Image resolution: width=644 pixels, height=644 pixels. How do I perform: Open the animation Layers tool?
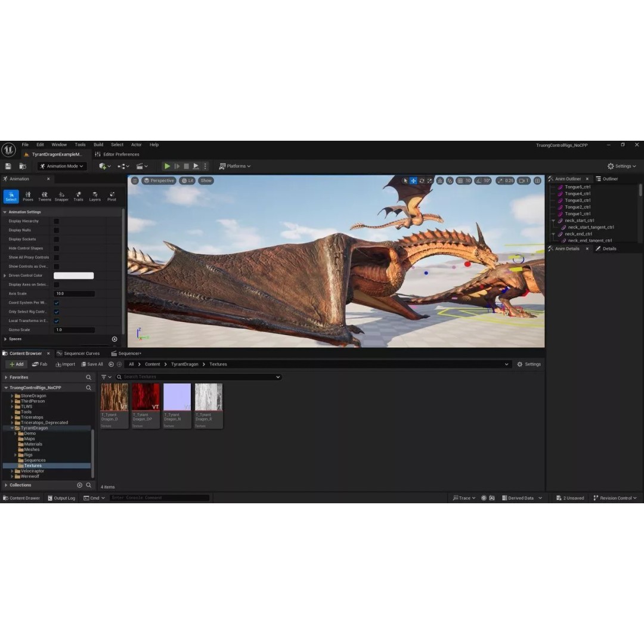(x=95, y=196)
